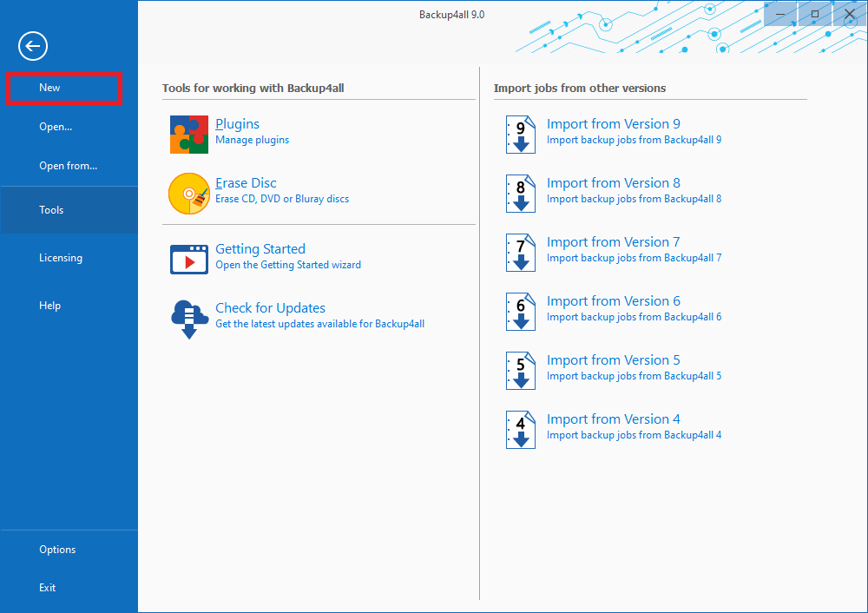Open the Erase Disc link

(x=246, y=182)
